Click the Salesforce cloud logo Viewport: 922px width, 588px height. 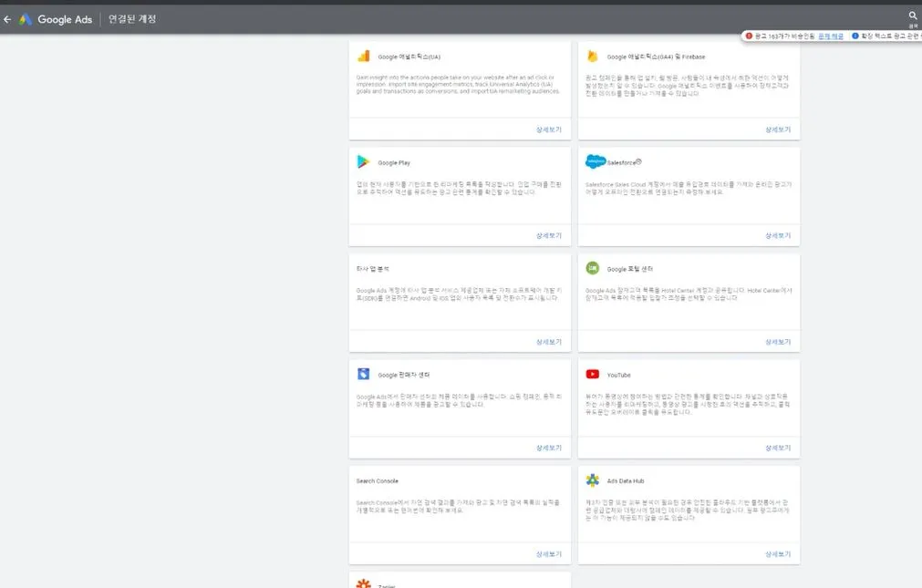[x=596, y=161]
